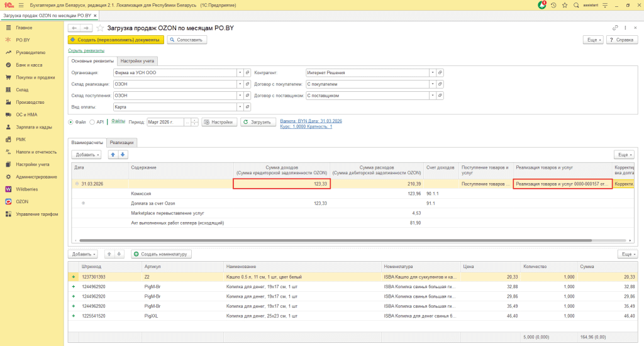Open the top Еще menu
This screenshot has width=644, height=346.
[x=594, y=40]
